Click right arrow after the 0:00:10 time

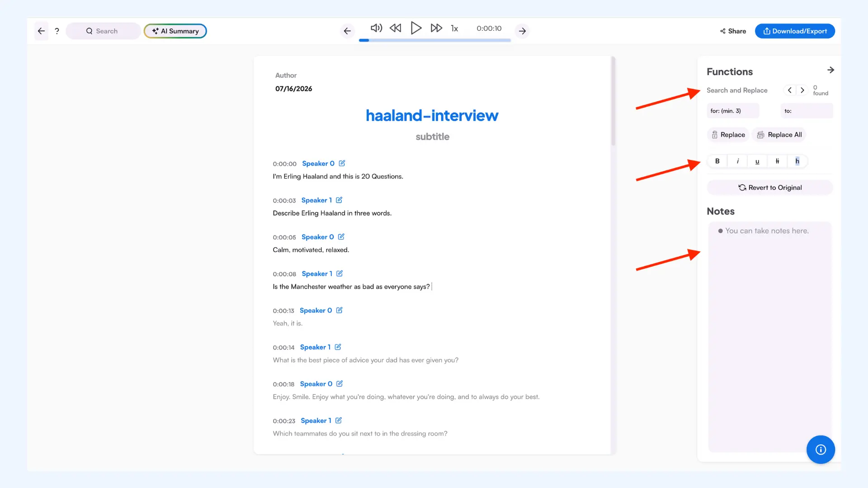(522, 31)
